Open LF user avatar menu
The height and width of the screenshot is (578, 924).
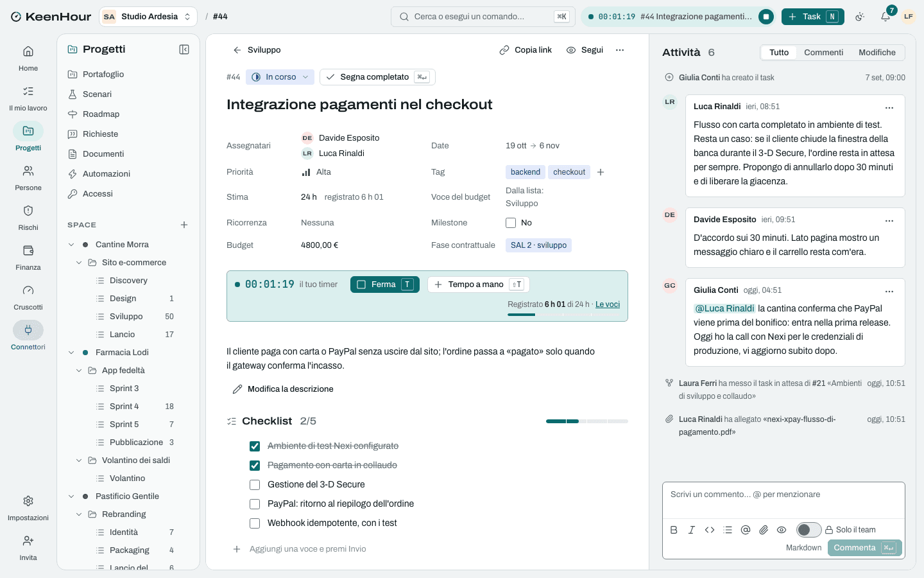908,17
